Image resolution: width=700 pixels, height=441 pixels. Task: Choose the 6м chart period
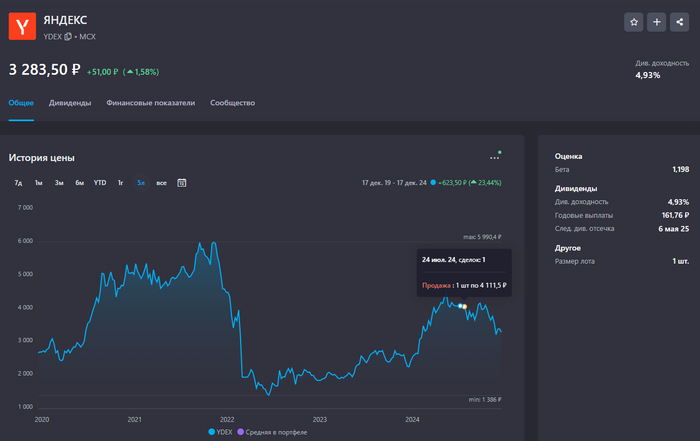[x=79, y=183]
